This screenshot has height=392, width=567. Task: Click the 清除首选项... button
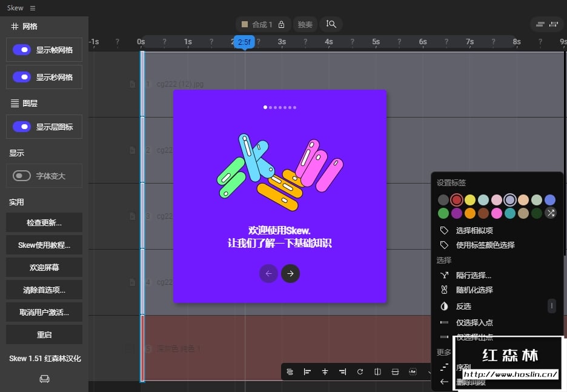pos(44,290)
